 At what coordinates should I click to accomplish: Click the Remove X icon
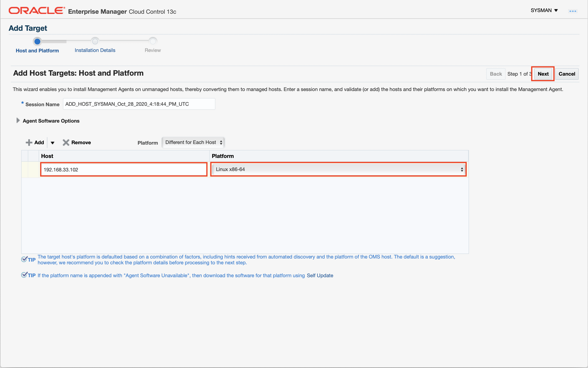[66, 142]
